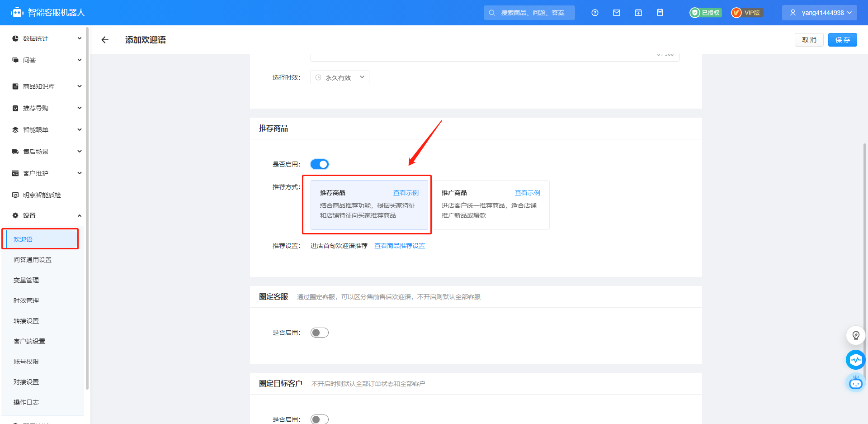This screenshot has height=424, width=868.
Task: Click the 取消 cancel button
Action: [809, 40]
